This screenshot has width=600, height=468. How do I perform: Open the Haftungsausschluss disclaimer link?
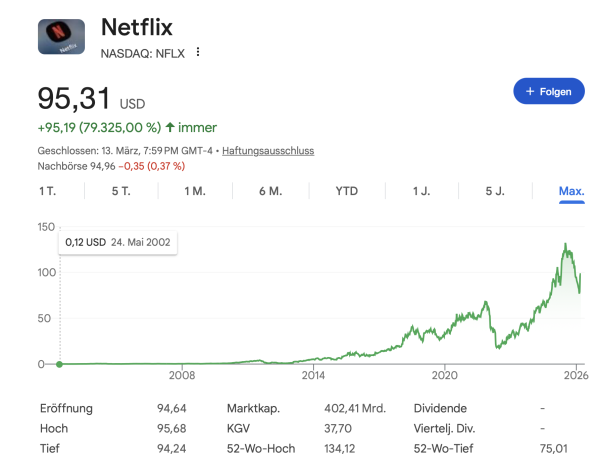click(x=268, y=151)
